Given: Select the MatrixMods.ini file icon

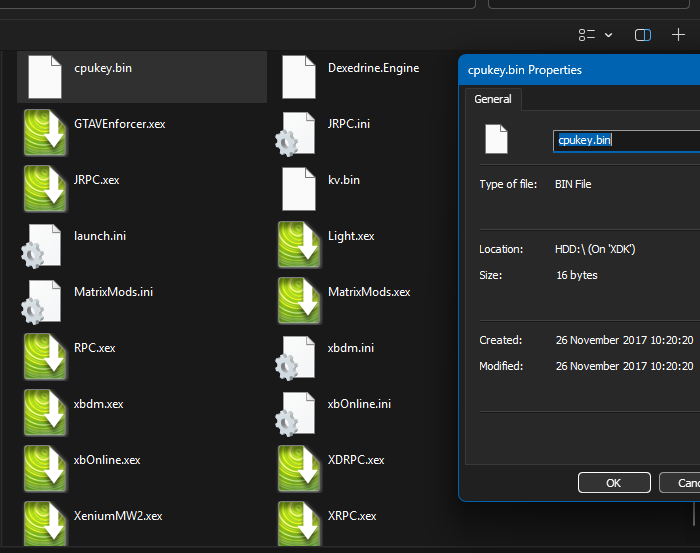Looking at the screenshot, I should (41, 301).
